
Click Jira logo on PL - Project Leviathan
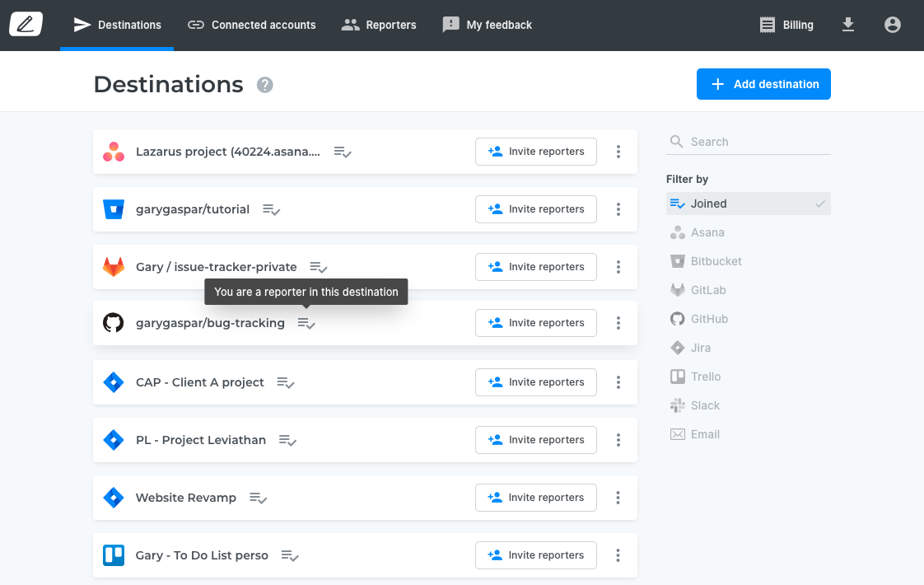tap(114, 440)
